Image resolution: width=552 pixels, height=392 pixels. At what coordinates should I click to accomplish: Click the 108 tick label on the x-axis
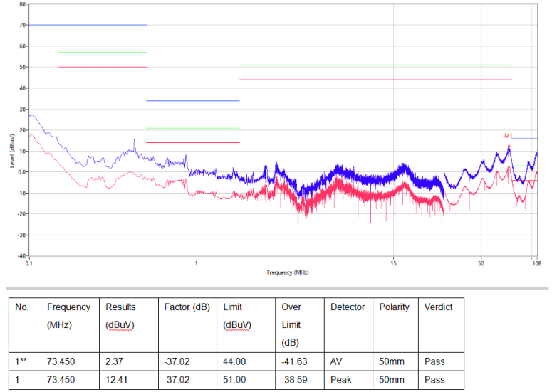tap(536, 264)
